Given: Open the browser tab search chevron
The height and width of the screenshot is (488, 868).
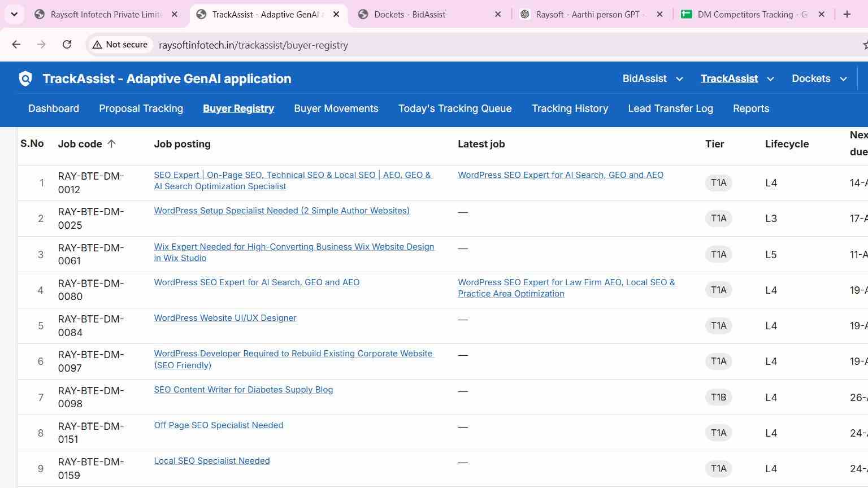Looking at the screenshot, I should click(14, 14).
